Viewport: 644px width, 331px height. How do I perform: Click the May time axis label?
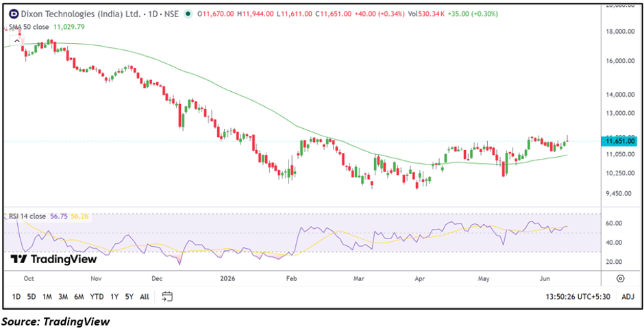[484, 279]
